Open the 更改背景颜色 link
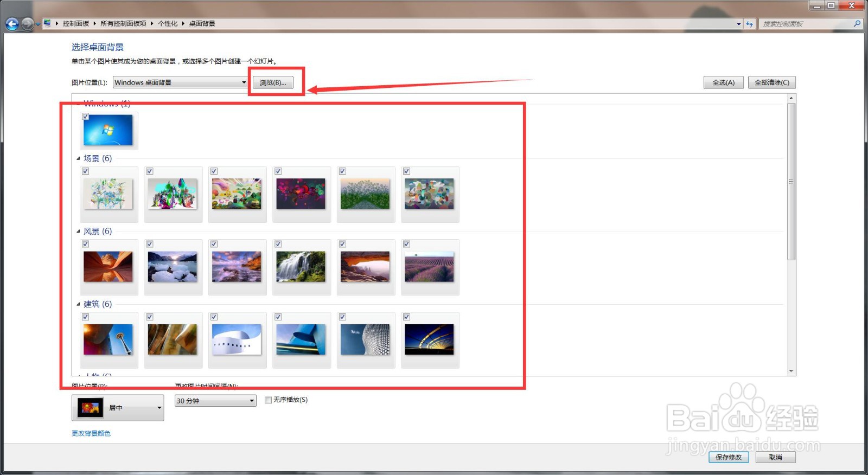 click(91, 433)
